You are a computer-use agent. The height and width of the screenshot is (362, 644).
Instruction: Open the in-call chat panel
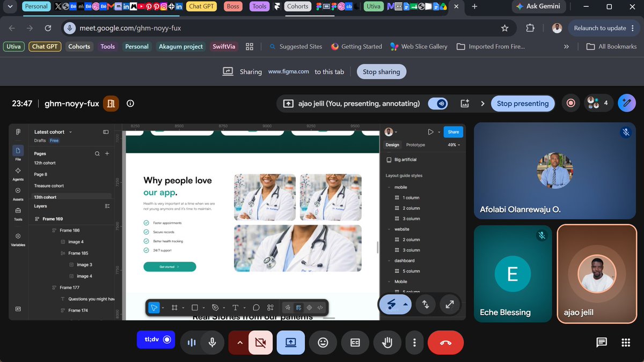click(x=602, y=343)
